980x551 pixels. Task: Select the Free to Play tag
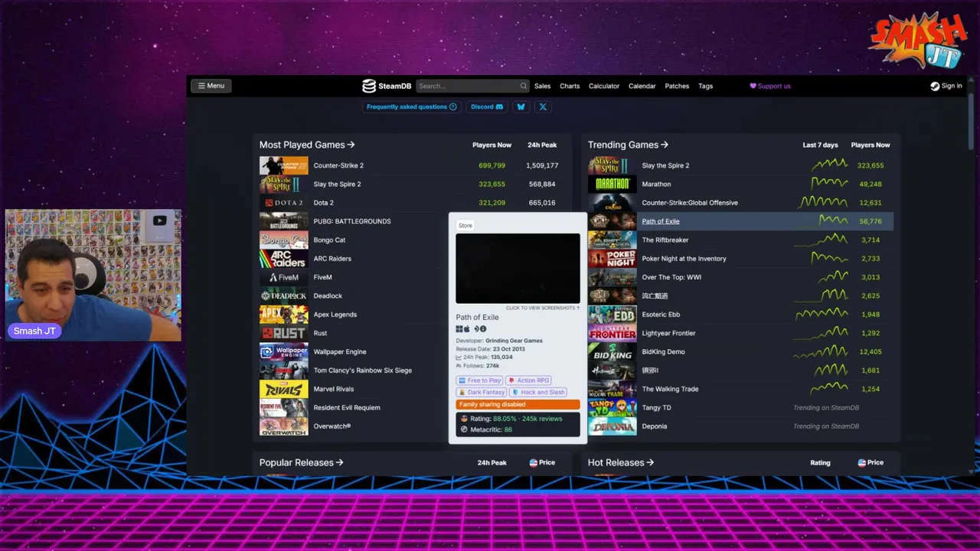[x=480, y=380]
